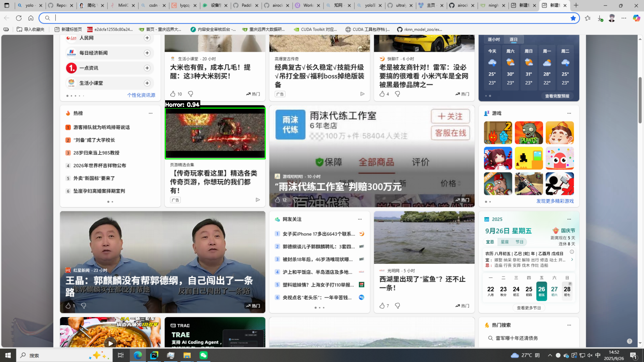Click the browser refresh icon
Viewport: 644px width, 362px height.
19,18
